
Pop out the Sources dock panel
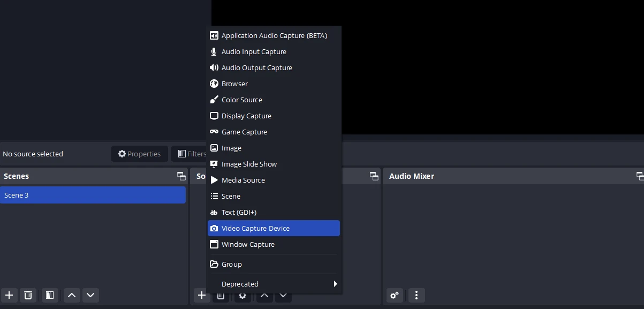374,176
